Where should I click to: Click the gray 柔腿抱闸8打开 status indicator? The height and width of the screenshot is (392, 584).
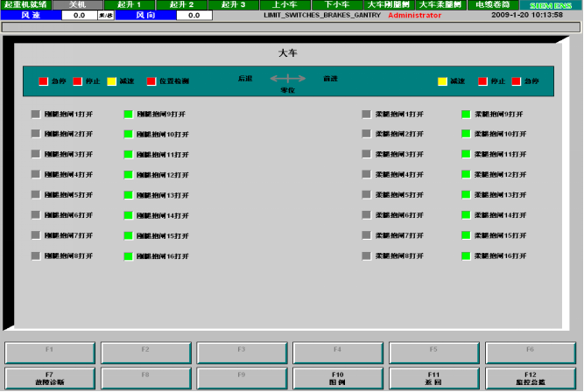(x=367, y=256)
